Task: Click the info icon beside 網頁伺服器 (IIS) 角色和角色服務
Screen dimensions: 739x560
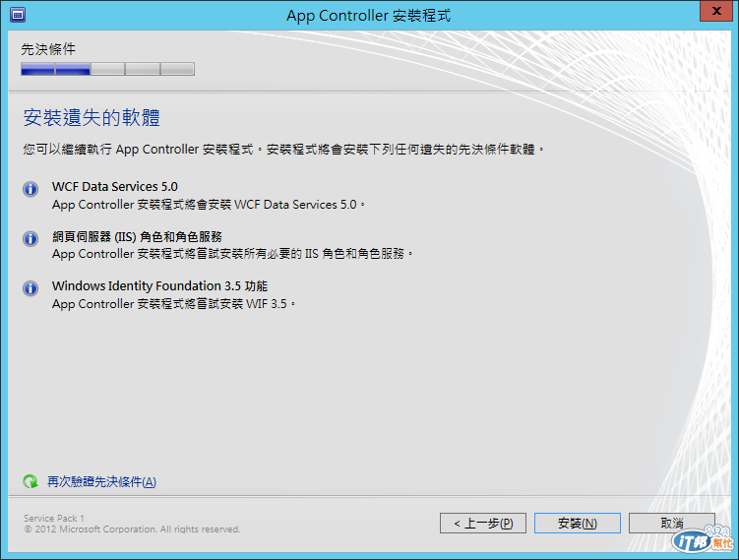Action: (x=31, y=238)
